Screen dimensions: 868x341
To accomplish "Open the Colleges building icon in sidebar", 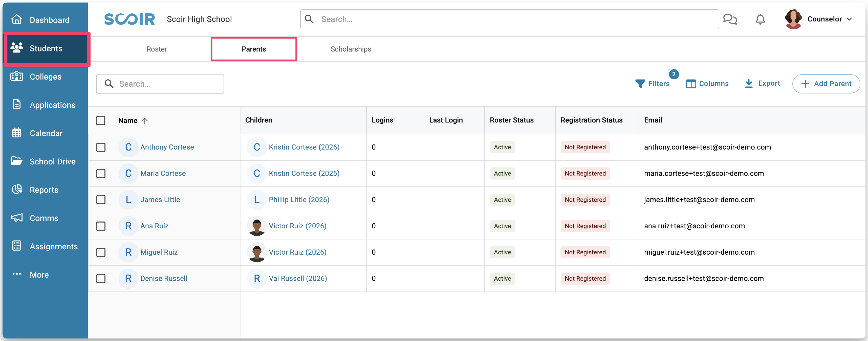I will [x=17, y=77].
